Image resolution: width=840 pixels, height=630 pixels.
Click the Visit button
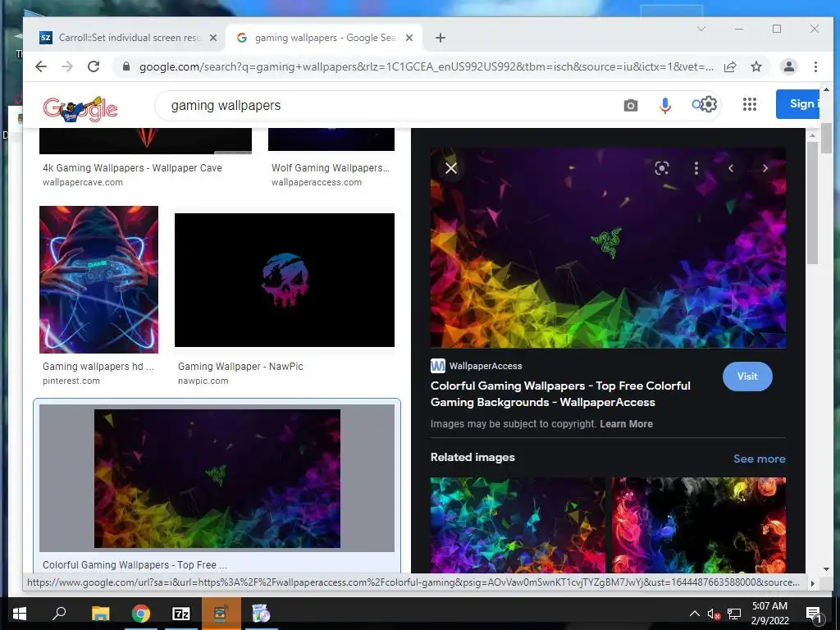coord(747,377)
